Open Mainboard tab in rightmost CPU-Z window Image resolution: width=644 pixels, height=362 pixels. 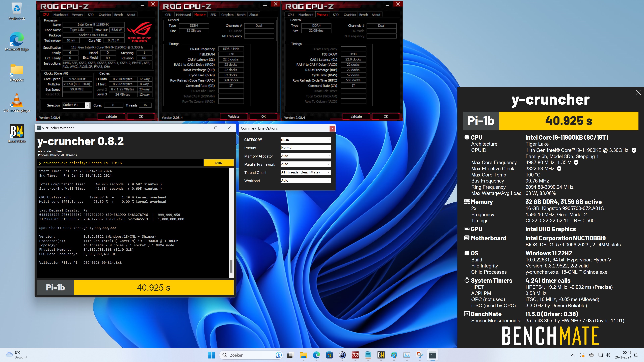(x=306, y=15)
